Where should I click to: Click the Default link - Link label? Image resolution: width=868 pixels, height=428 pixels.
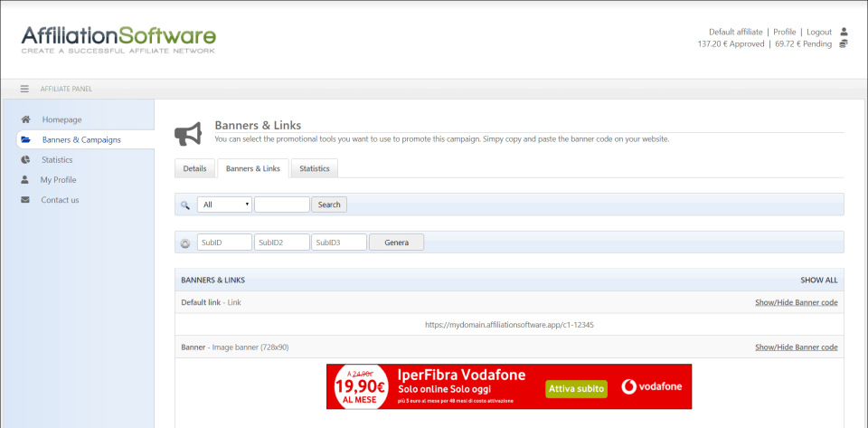coord(211,302)
